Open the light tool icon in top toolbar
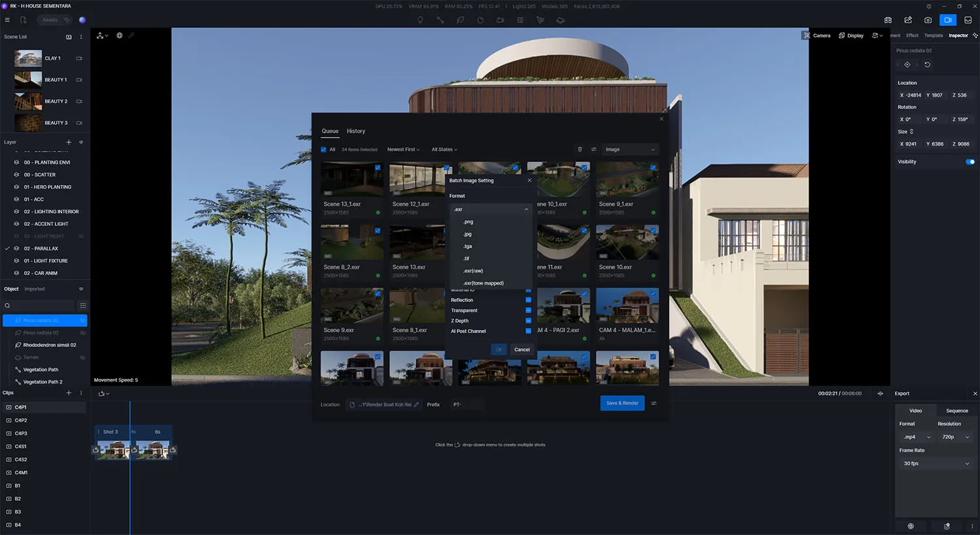The image size is (980, 535). (420, 20)
